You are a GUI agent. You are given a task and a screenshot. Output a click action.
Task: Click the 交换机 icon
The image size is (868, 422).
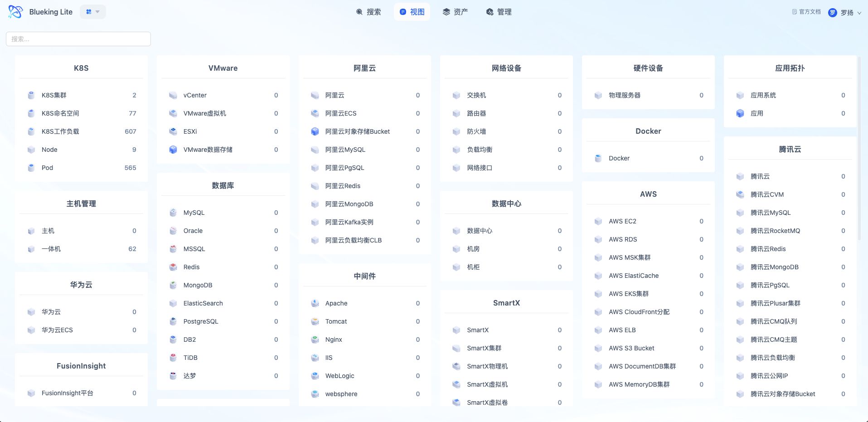point(456,95)
